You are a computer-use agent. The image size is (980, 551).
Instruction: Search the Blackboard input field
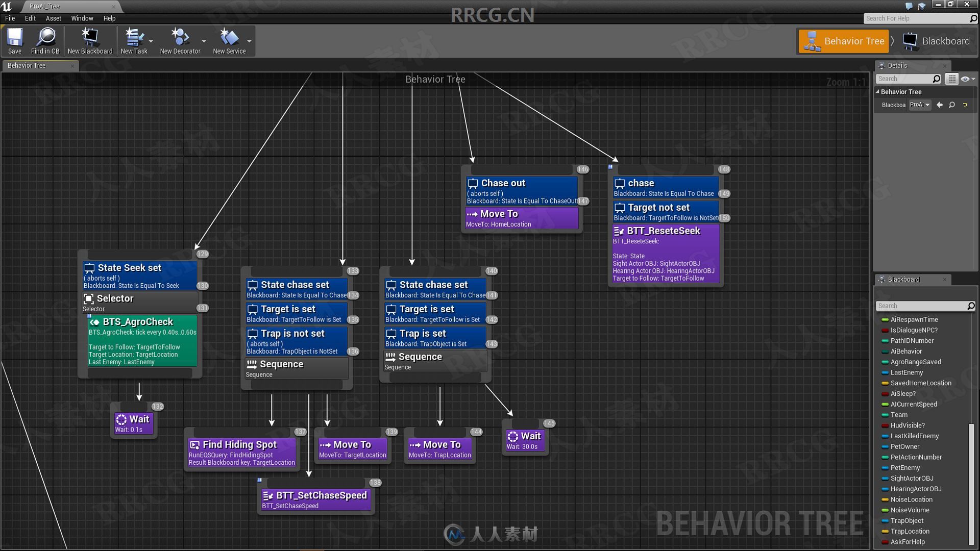(925, 306)
